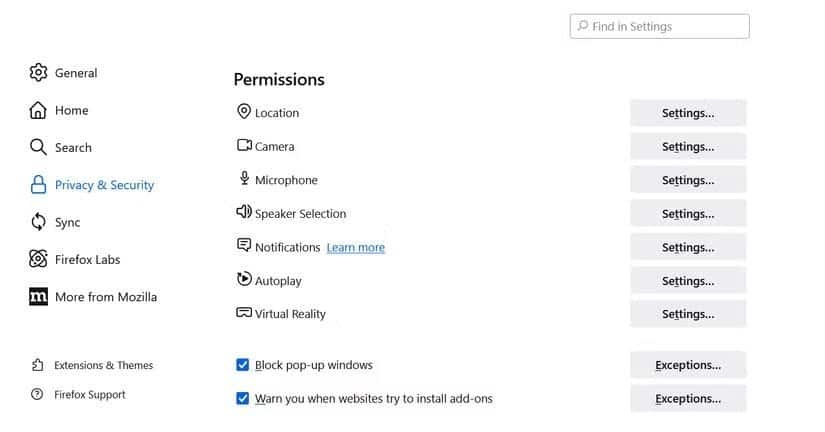Click the More from Mozilla icon
The height and width of the screenshot is (432, 825).
pos(38,297)
